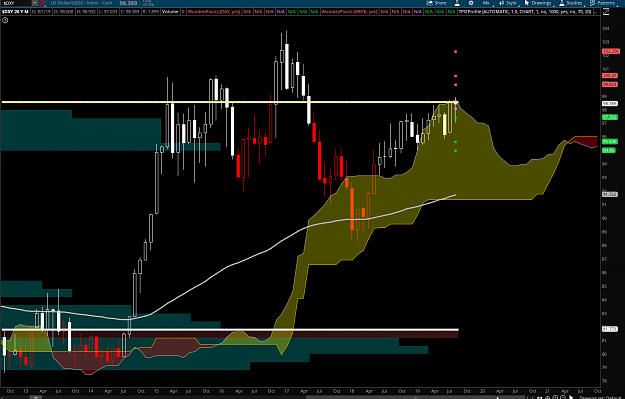This screenshot has width=625, height=399.
Task: Click the Volume label in the header
Action: (x=170, y=12)
